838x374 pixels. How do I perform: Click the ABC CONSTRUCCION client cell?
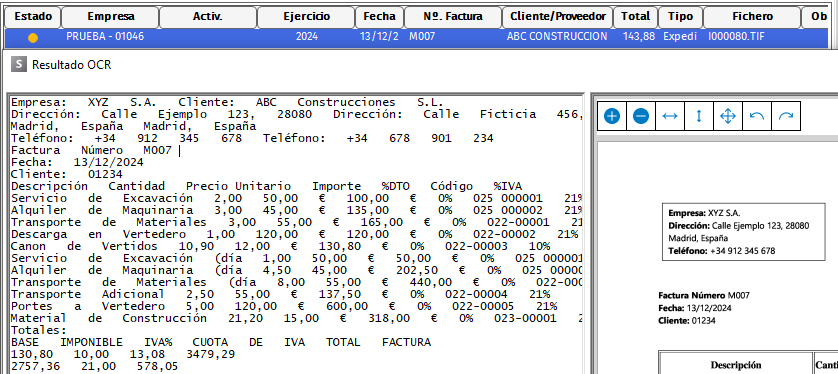pyautogui.click(x=557, y=37)
